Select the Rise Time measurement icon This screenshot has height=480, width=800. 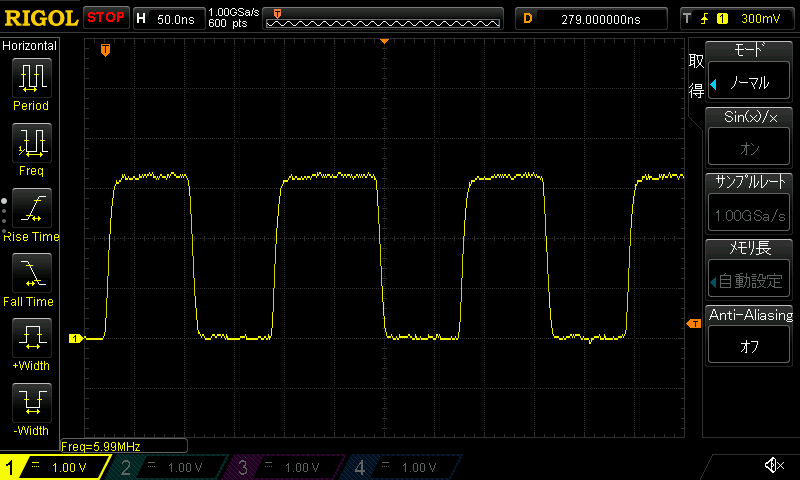(x=32, y=208)
